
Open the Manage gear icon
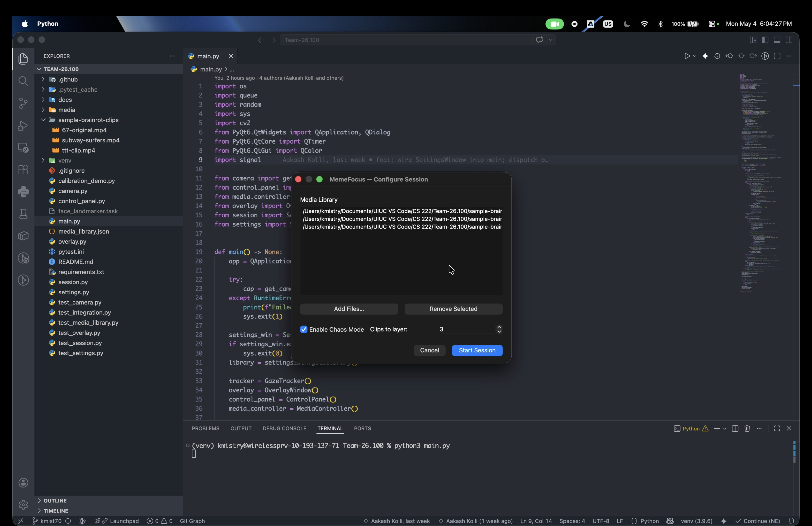23,504
